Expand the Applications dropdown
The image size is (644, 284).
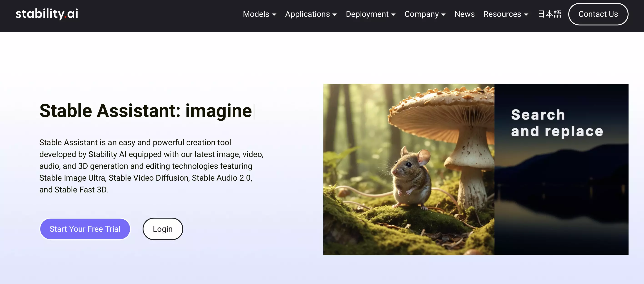[307, 14]
